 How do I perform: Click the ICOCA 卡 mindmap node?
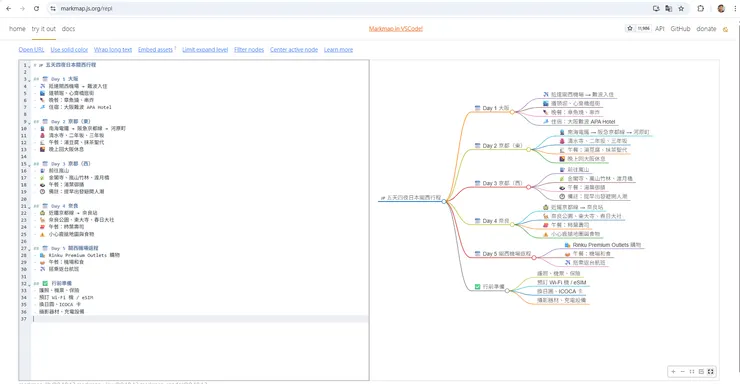(560, 291)
